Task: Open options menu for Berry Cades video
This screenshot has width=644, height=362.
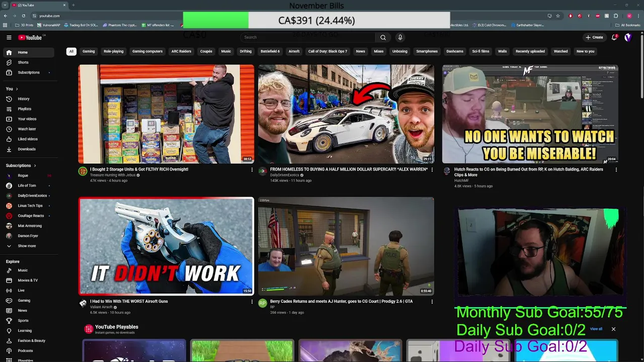Action: tap(432, 302)
